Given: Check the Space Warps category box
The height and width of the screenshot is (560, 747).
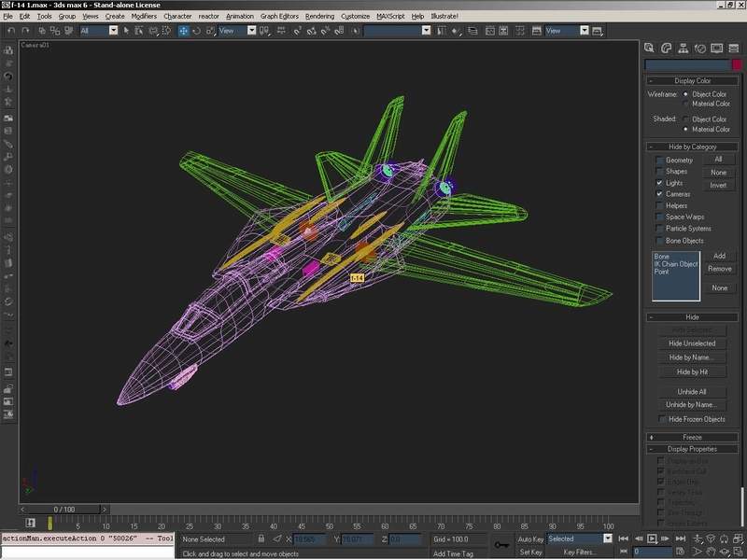Looking at the screenshot, I should [x=659, y=217].
